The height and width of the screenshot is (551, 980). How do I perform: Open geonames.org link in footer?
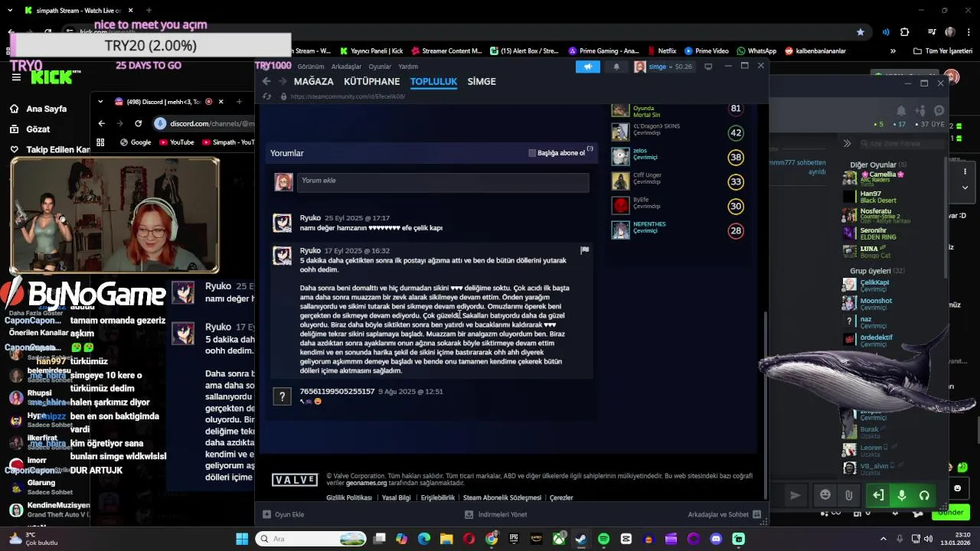tap(366, 484)
